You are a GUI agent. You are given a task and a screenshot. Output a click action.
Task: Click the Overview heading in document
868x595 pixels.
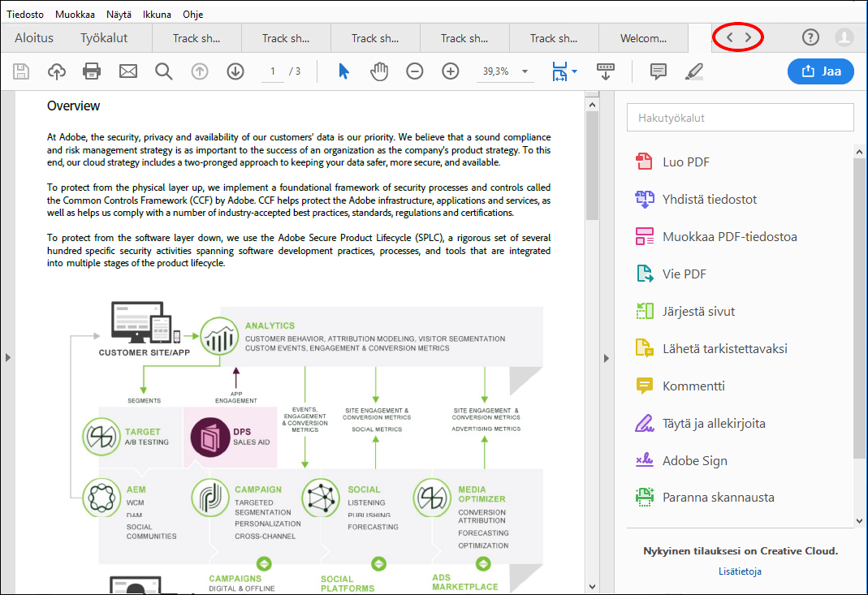(73, 106)
